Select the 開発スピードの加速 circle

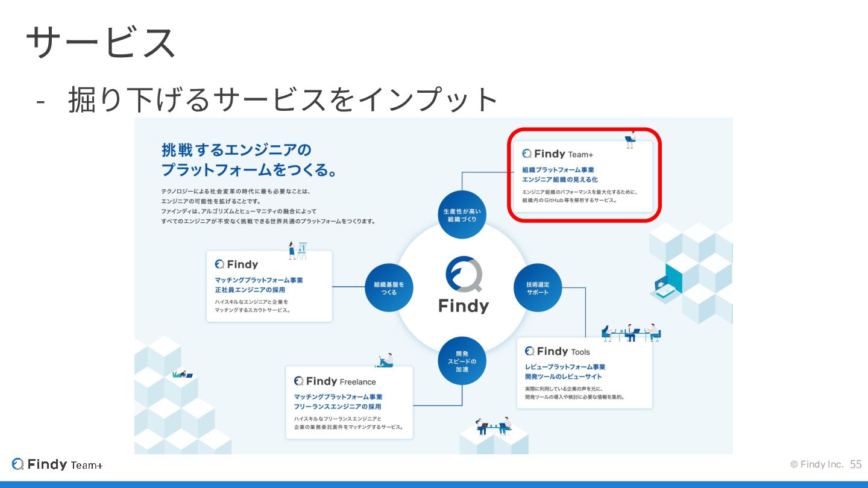(462, 360)
